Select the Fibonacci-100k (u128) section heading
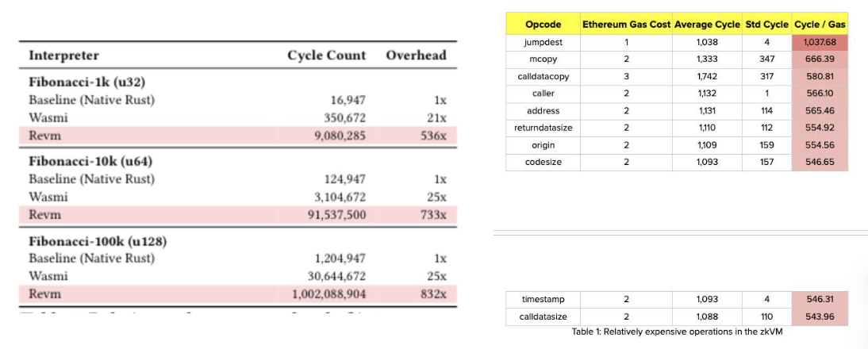 [x=98, y=241]
